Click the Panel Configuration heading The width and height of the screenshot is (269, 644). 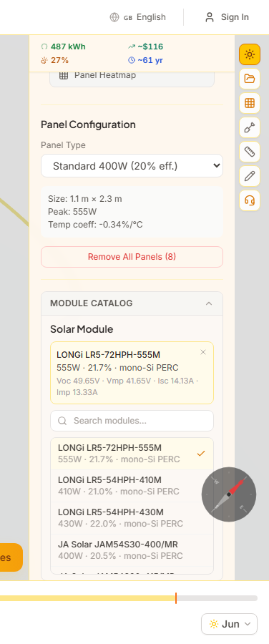pos(88,125)
